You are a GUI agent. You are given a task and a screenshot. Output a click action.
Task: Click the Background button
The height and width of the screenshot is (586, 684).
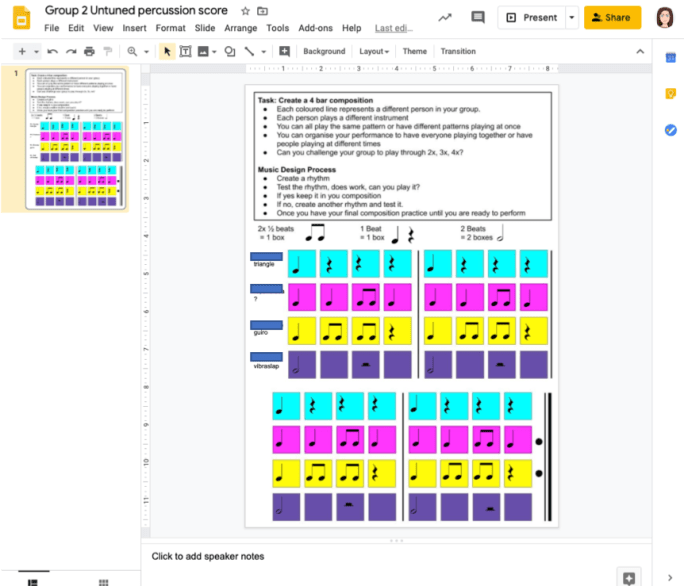[x=324, y=51]
